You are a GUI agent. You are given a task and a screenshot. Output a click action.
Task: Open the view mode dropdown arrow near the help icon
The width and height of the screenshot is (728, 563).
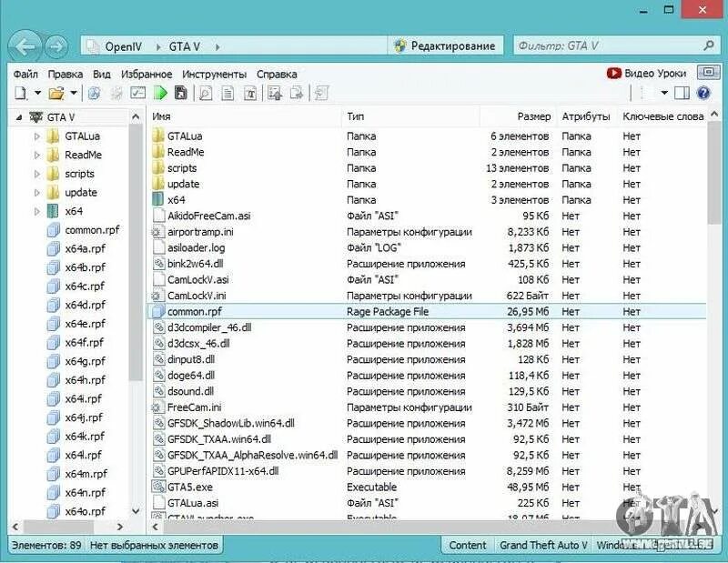tap(664, 93)
